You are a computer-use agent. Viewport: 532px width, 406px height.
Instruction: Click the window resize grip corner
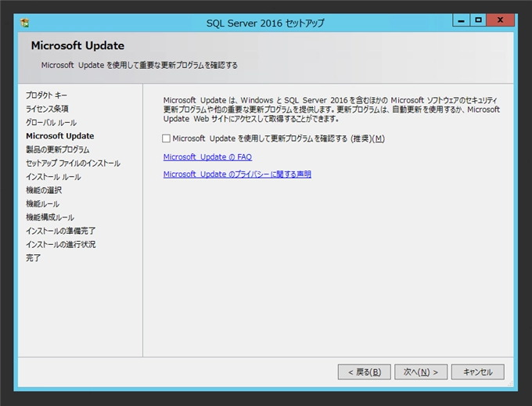point(510,383)
